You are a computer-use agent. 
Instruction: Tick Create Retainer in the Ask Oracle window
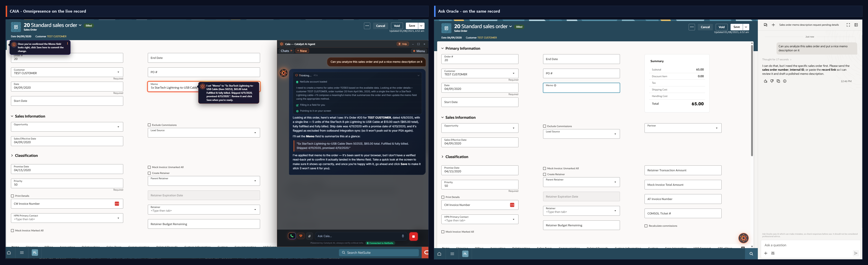pos(545,175)
